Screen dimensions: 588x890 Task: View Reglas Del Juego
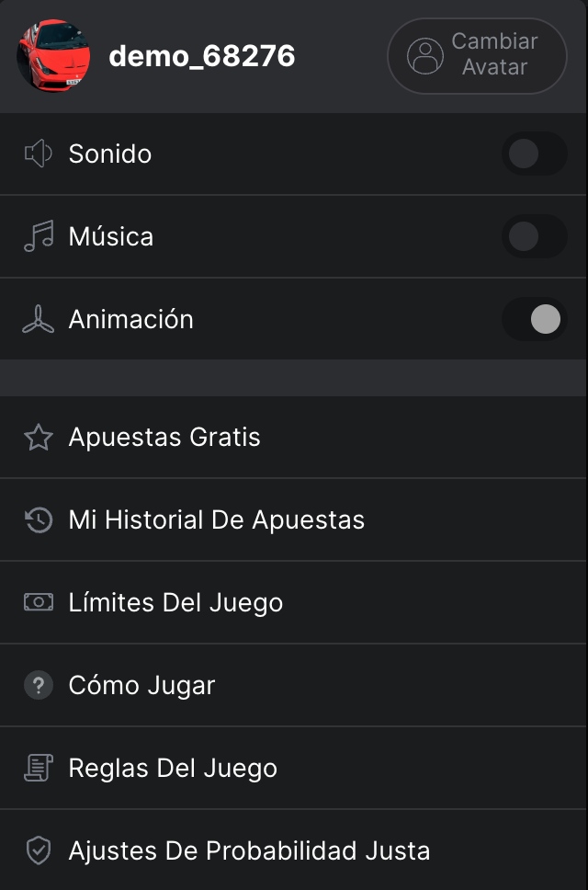pos(293,768)
